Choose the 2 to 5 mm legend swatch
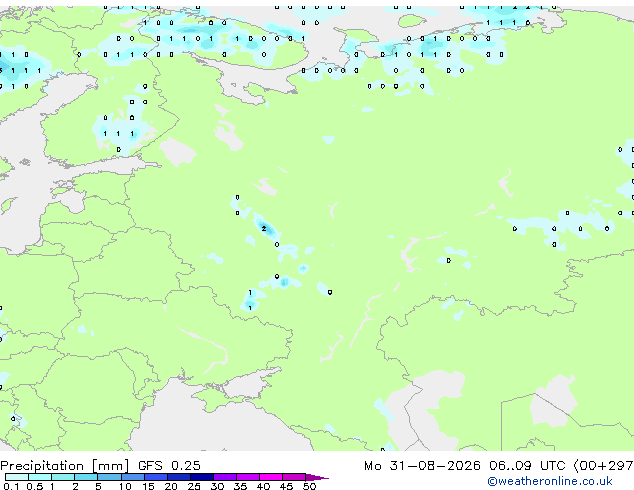Image resolution: width=634 pixels, height=490 pixels. [x=86, y=477]
